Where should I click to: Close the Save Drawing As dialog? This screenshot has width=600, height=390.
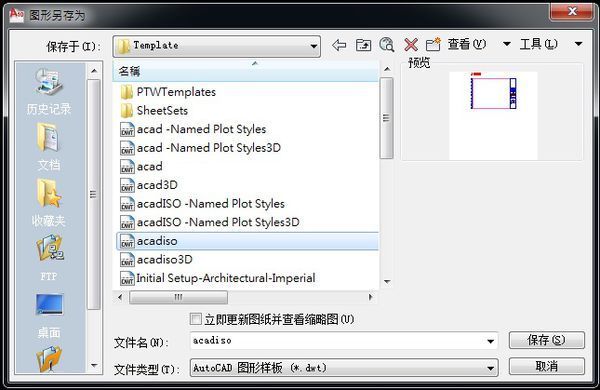(572, 11)
